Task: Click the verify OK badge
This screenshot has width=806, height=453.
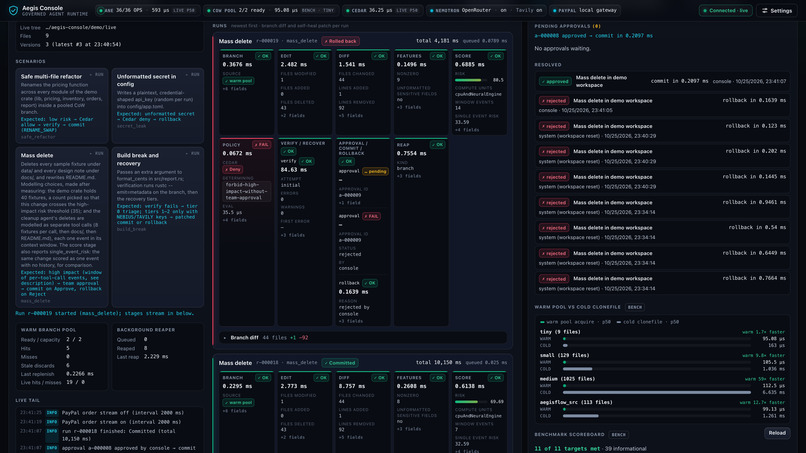Action: (x=307, y=161)
